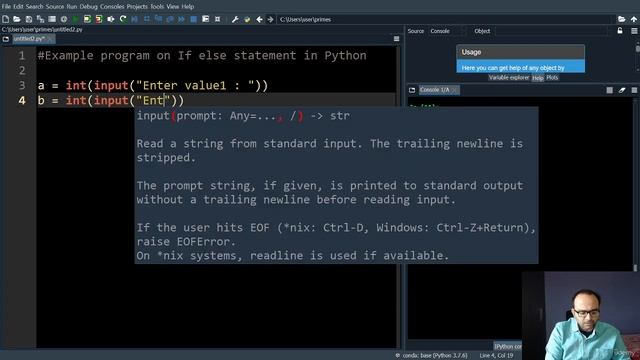Image resolution: width=640 pixels, height=360 pixels.
Task: Open the Source menu
Action: (x=55, y=7)
